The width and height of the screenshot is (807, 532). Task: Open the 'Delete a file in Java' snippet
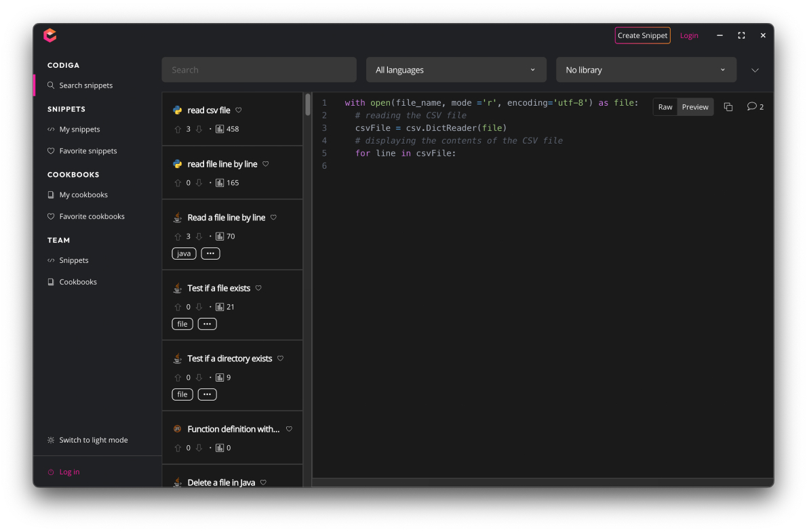click(221, 483)
